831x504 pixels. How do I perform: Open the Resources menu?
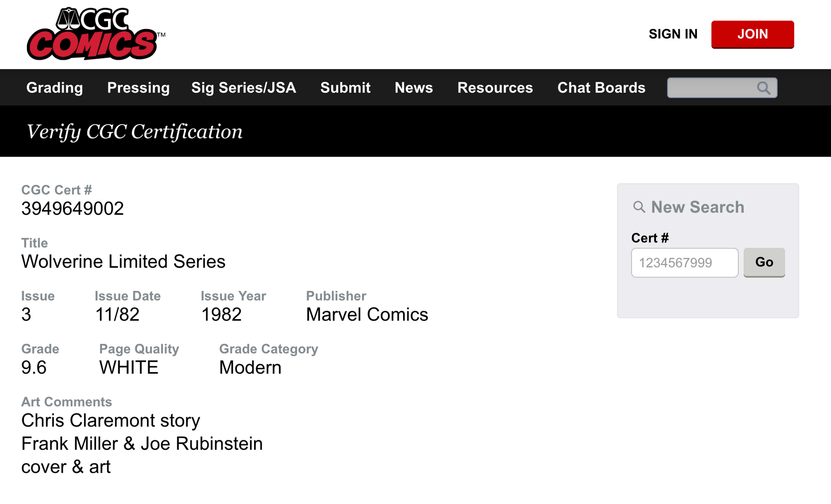(x=495, y=88)
